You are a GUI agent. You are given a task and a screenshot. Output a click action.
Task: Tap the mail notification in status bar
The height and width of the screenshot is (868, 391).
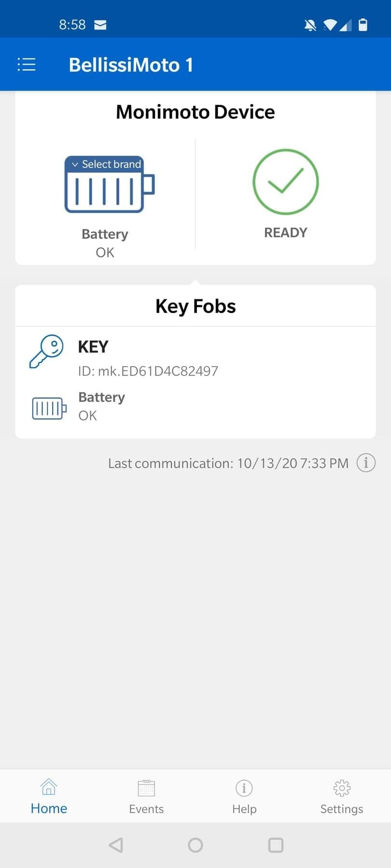tap(100, 25)
